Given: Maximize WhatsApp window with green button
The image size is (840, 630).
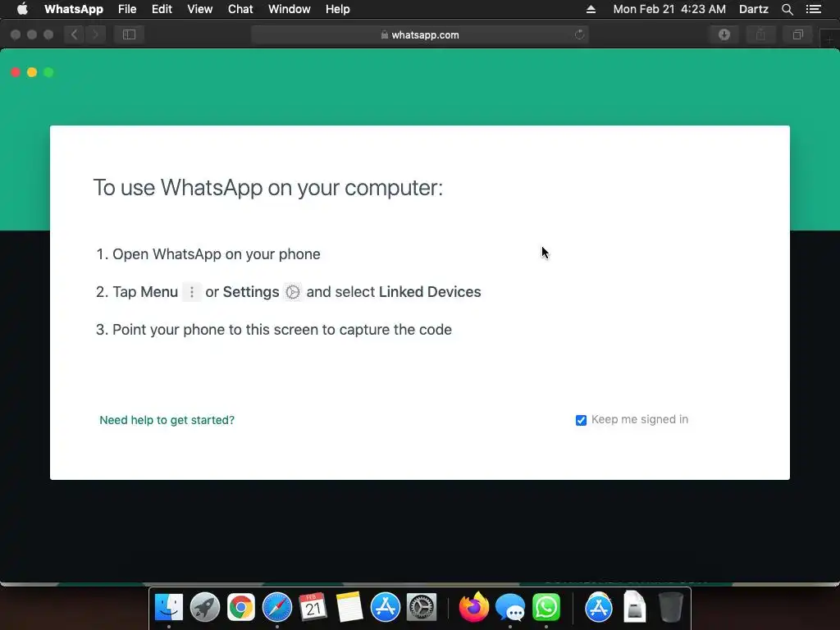Looking at the screenshot, I should pos(48,72).
